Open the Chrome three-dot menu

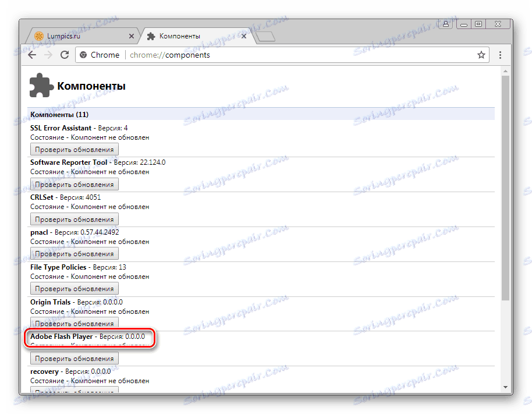coord(500,55)
